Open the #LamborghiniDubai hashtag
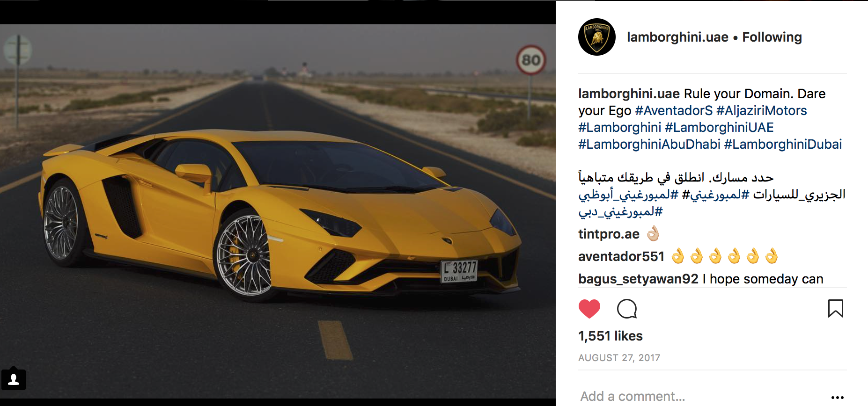 pyautogui.click(x=783, y=144)
